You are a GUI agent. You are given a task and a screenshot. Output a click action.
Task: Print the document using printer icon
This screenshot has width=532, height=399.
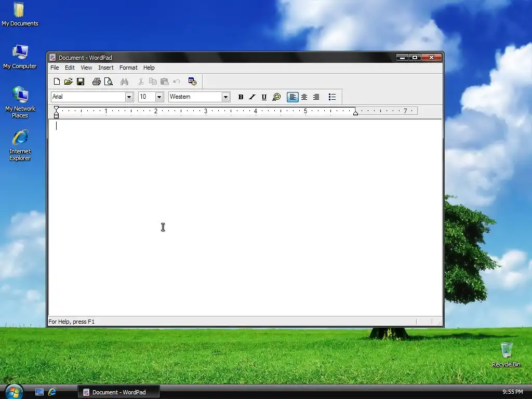97,82
